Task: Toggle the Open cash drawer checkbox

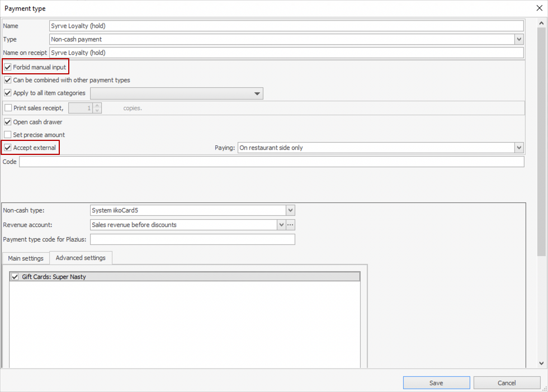Action: [x=8, y=122]
